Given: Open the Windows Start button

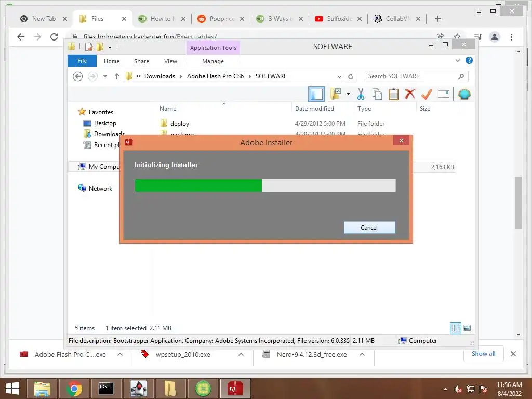Looking at the screenshot, I should click(12, 389).
